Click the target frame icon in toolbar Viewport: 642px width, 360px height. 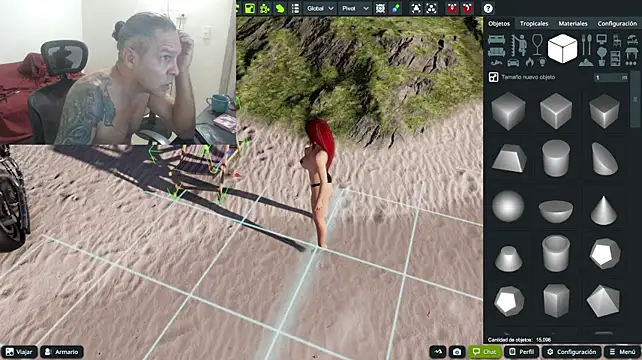click(380, 8)
